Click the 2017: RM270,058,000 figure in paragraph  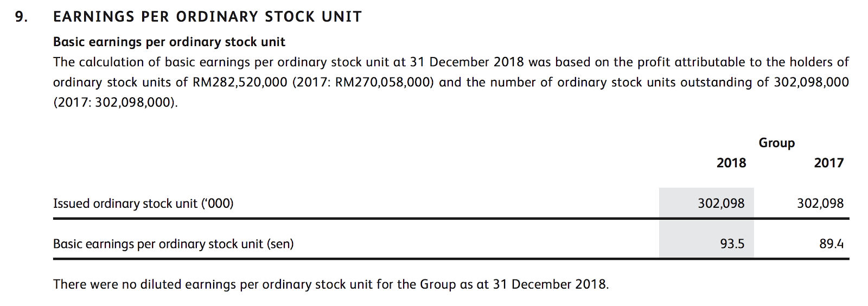tap(363, 82)
